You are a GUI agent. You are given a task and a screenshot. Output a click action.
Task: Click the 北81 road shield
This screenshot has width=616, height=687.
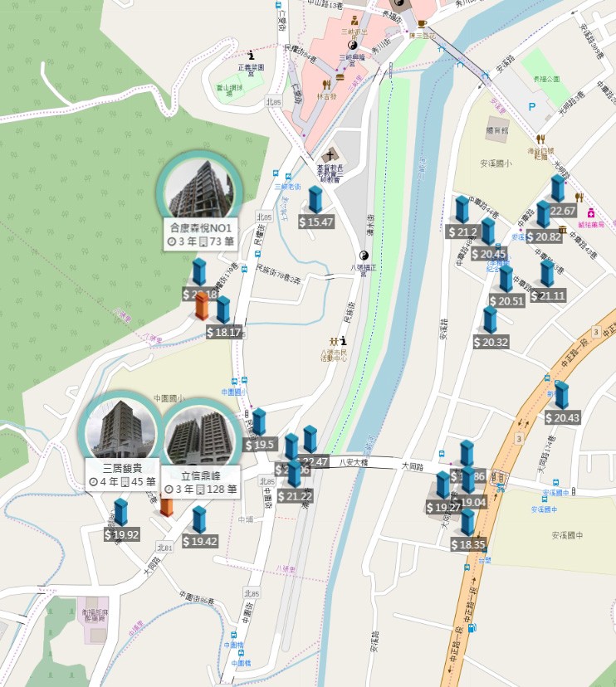165,548
